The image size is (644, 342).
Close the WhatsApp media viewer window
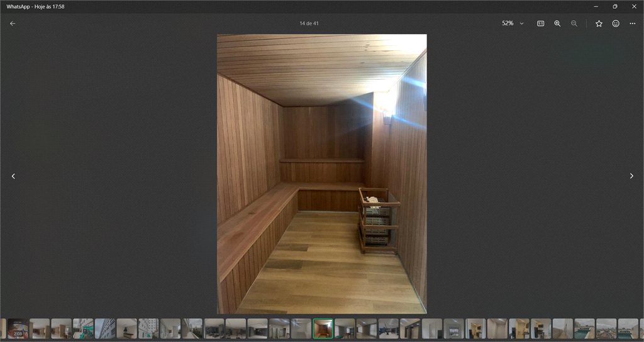[634, 6]
